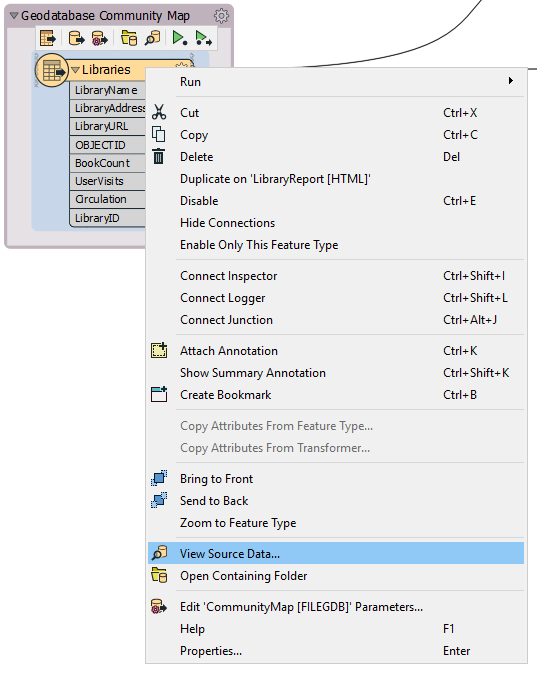Collapse the Libraries attribute list triangle

[x=75, y=70]
